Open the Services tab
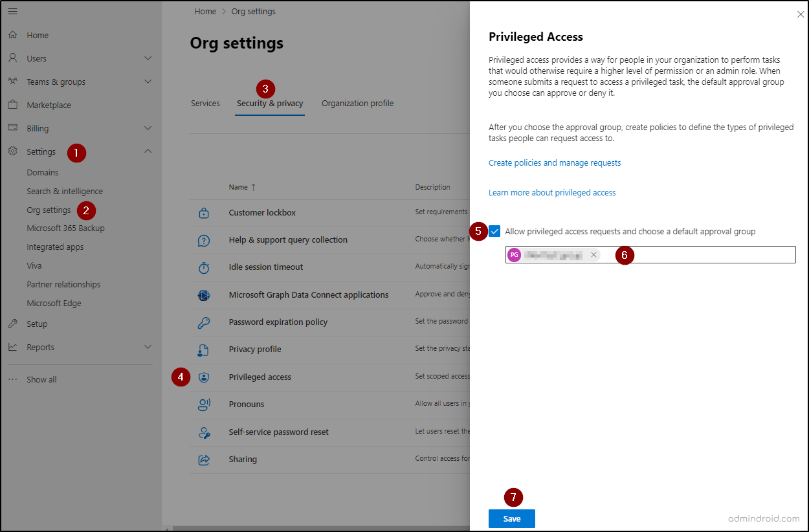 coord(205,103)
